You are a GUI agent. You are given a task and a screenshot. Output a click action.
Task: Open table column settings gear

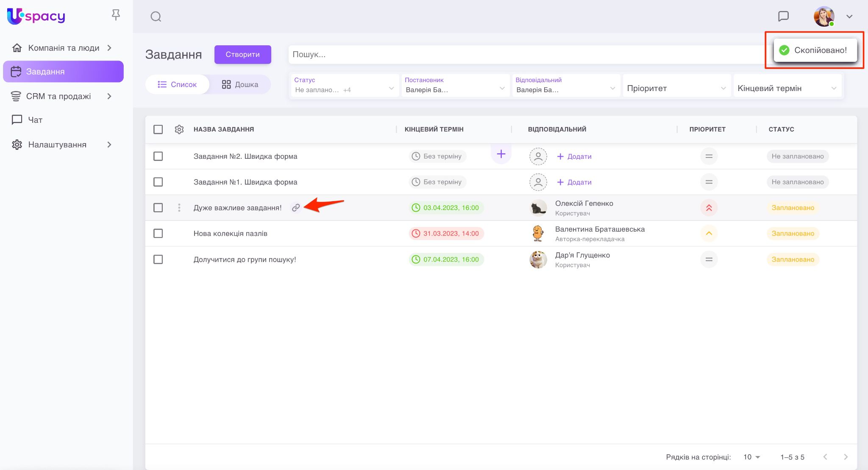coord(179,129)
